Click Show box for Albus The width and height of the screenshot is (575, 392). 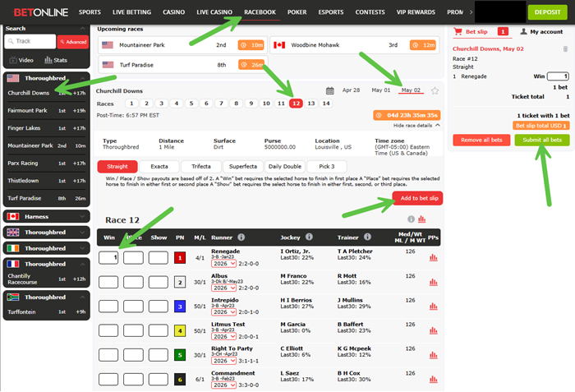[158, 282]
